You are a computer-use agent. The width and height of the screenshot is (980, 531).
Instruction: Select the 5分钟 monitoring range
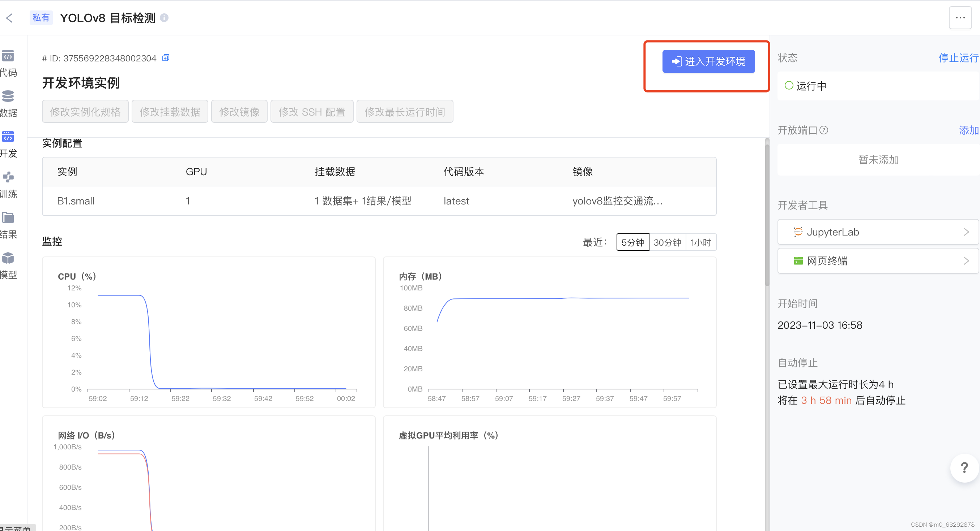632,242
